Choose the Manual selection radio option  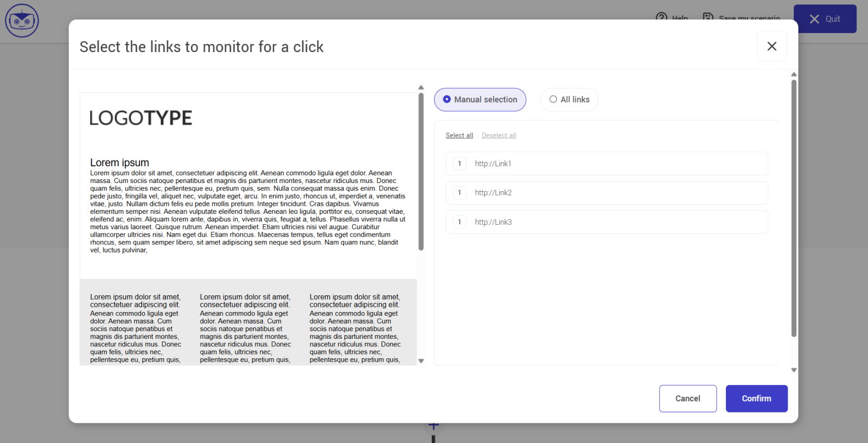click(x=480, y=100)
